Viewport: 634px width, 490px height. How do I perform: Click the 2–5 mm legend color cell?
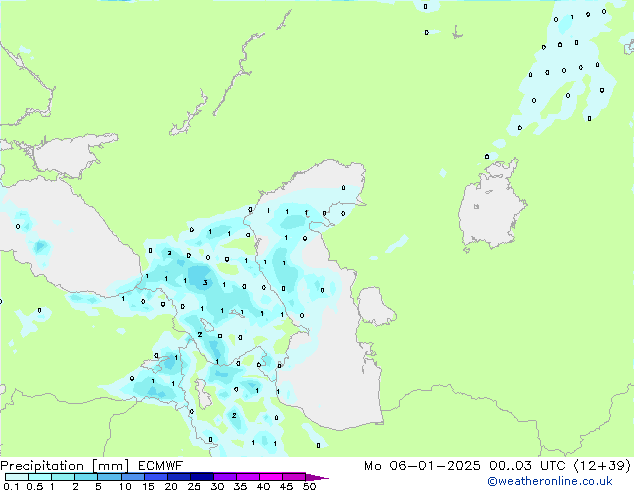86,477
